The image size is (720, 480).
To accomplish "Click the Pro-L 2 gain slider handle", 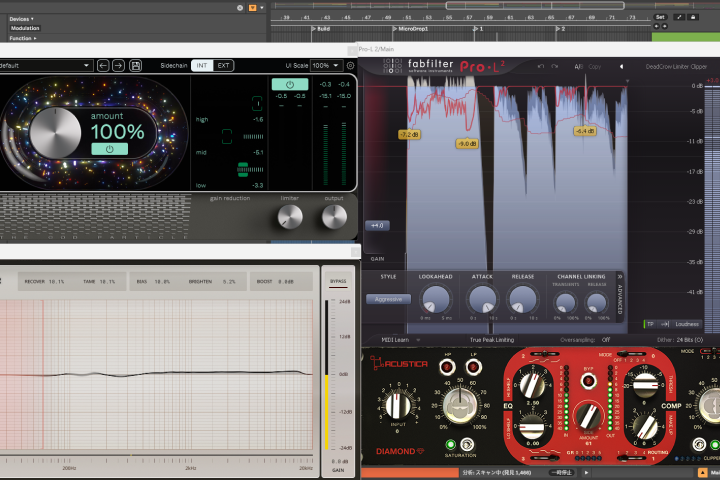I will coord(377,226).
